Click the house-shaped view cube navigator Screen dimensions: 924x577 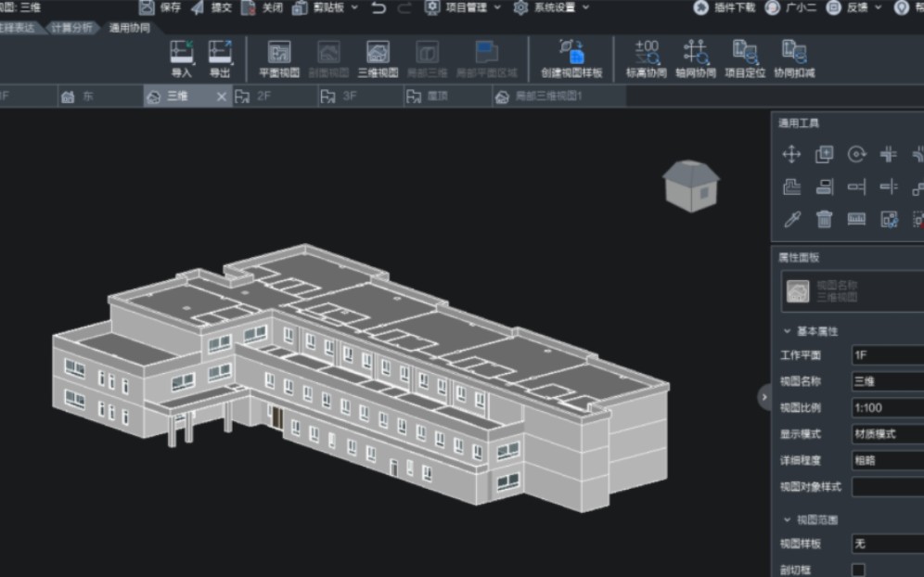pos(690,186)
